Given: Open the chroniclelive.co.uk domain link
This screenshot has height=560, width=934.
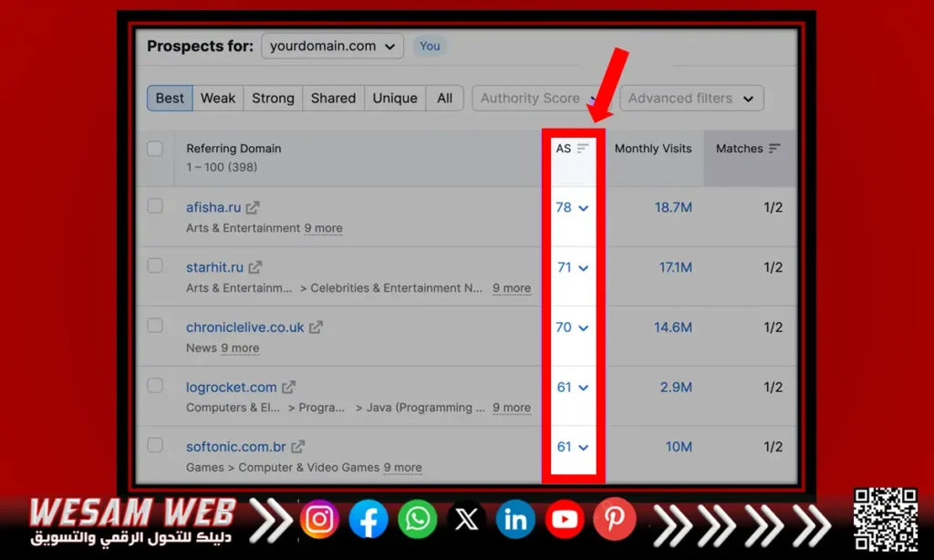Looking at the screenshot, I should point(244,327).
